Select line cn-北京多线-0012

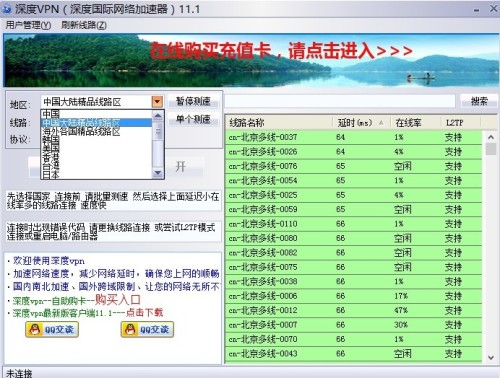pyautogui.click(x=354, y=310)
